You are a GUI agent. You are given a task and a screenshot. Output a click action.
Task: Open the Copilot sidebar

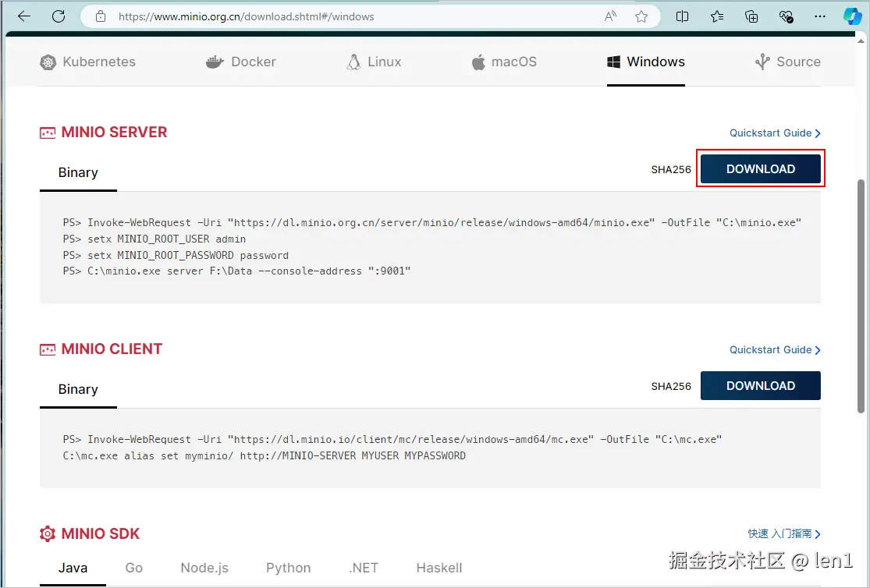click(x=852, y=16)
